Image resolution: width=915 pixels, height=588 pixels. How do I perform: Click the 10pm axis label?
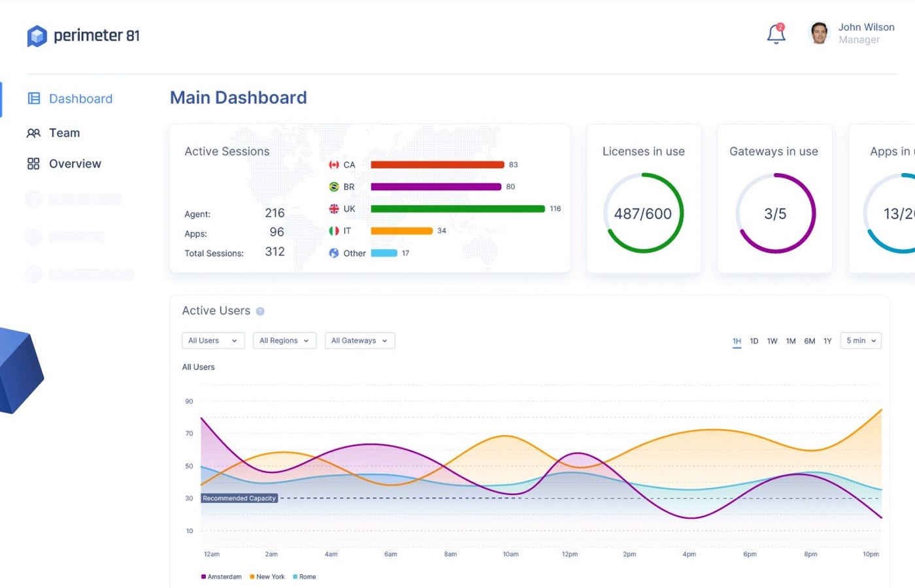(x=871, y=554)
